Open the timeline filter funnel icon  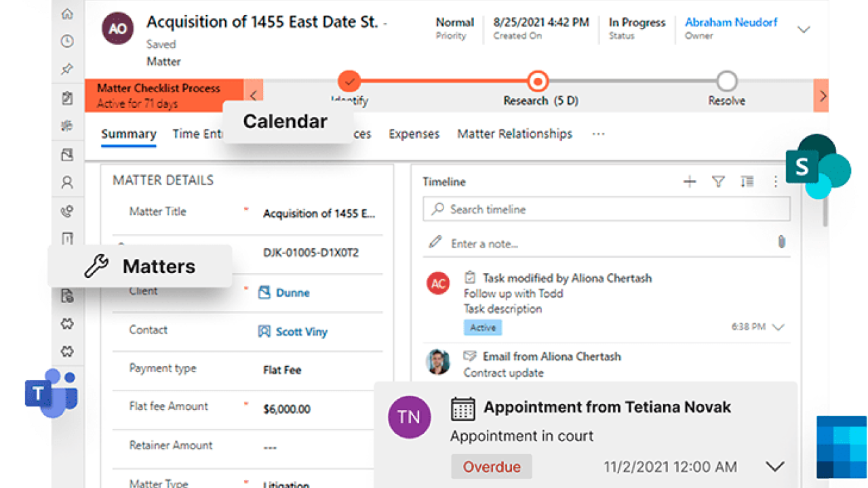coord(718,182)
